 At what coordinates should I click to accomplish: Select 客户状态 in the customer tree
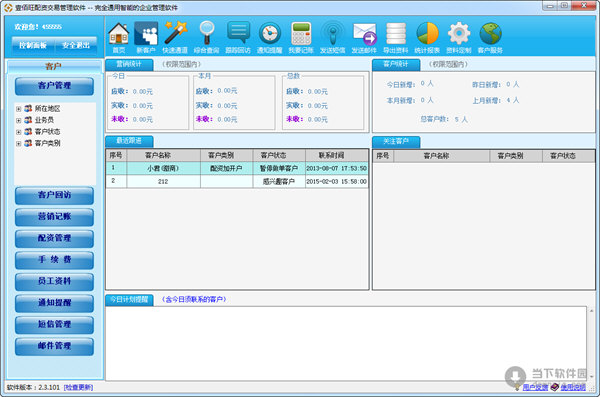pyautogui.click(x=47, y=132)
